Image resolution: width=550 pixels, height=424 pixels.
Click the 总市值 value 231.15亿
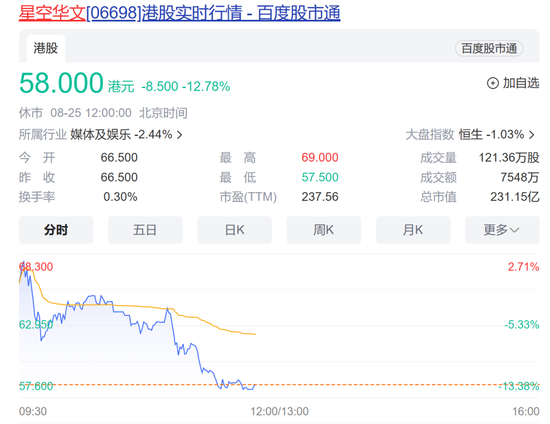click(x=515, y=197)
